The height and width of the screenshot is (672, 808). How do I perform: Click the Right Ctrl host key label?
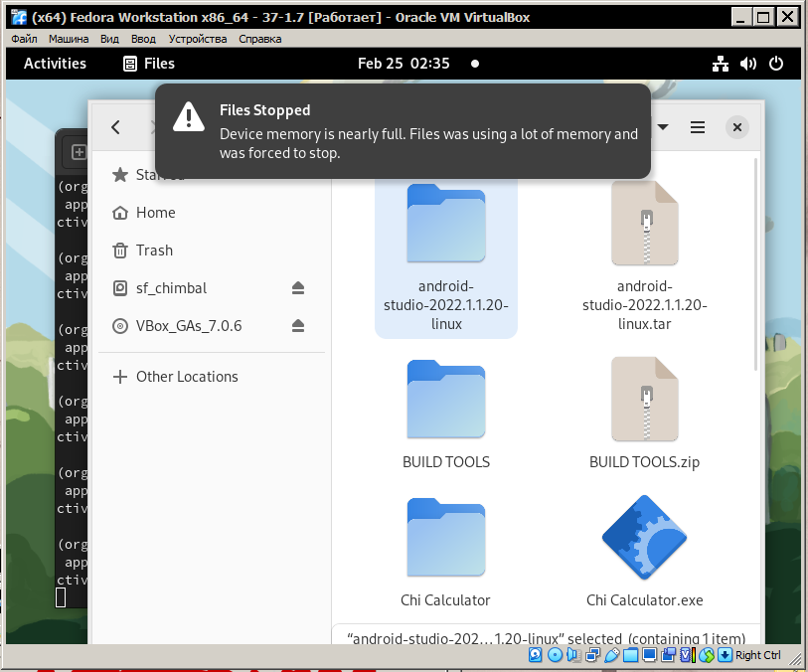pos(757,655)
